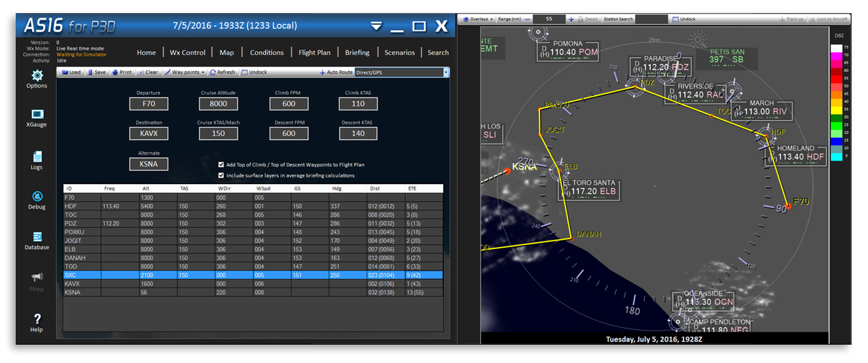This screenshot has width=868, height=363.
Task: Open the Logs sidebar item
Action: (x=37, y=161)
